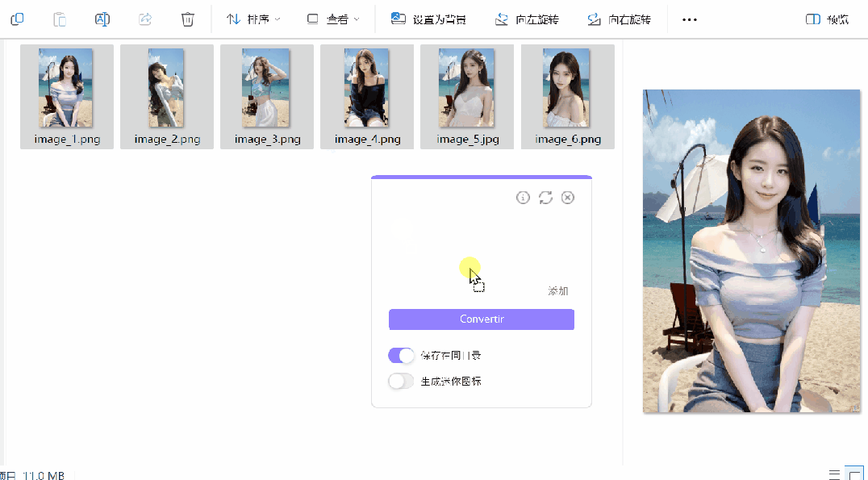Click the share arrow icon
The width and height of the screenshot is (868, 480).
tap(145, 19)
